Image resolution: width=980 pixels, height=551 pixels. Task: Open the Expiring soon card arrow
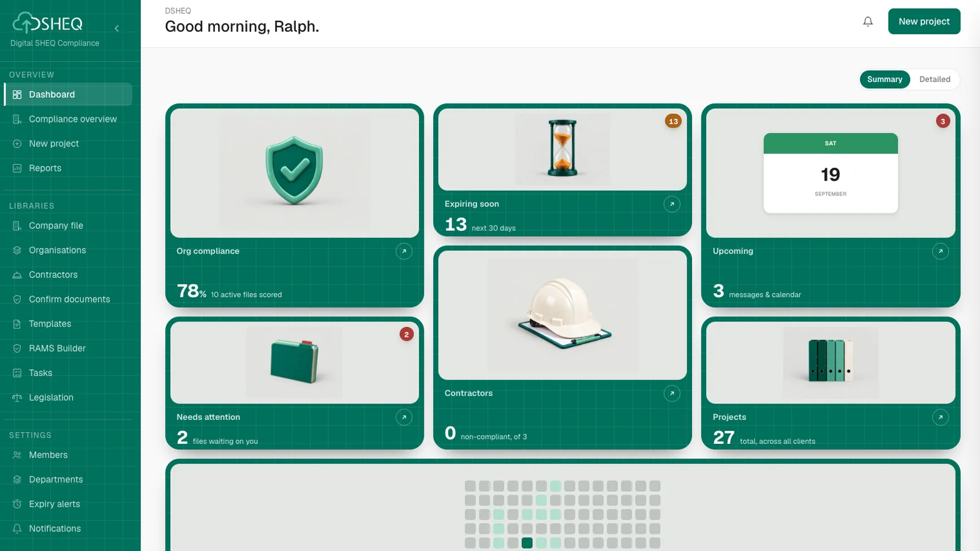coord(672,204)
